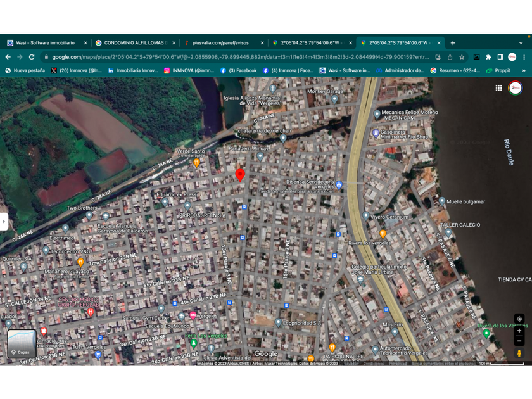Show more bookmarks with overflow chevron
Screen dimensions: 532x399
(523, 71)
